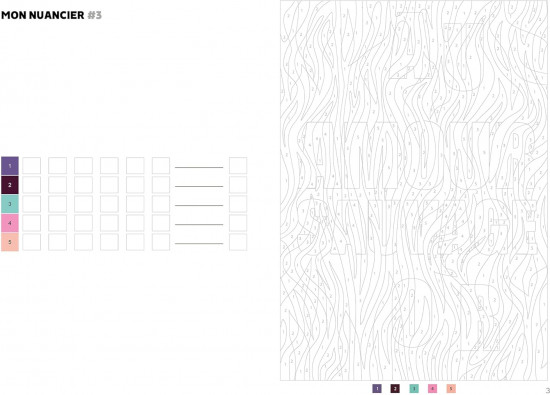This screenshot has height=395, width=550.
Task: Select dark burgundy swatch 2 in the nuancier
Action: [x=10, y=185]
